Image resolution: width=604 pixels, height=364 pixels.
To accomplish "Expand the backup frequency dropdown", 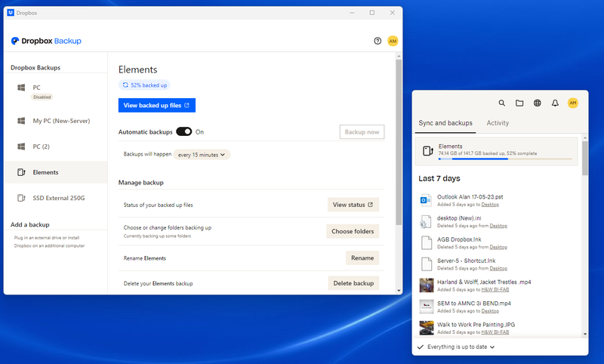I will coord(202,154).
